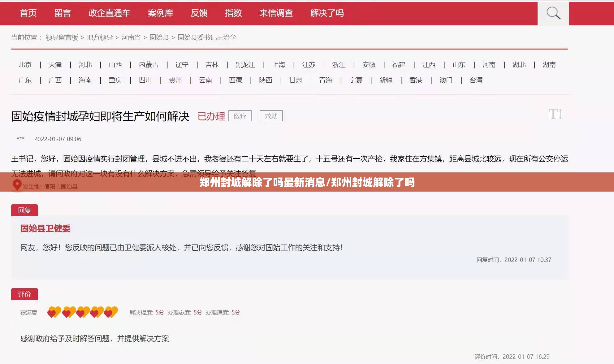Screen dimensions: 614x364
Task: Click the 医疗 category tag
Action: point(240,116)
